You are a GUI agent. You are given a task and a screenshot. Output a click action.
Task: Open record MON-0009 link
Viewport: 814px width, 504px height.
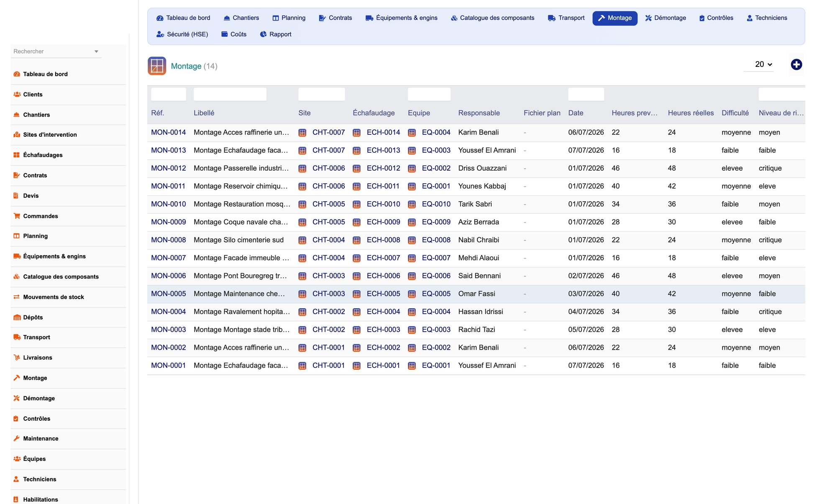pyautogui.click(x=169, y=222)
